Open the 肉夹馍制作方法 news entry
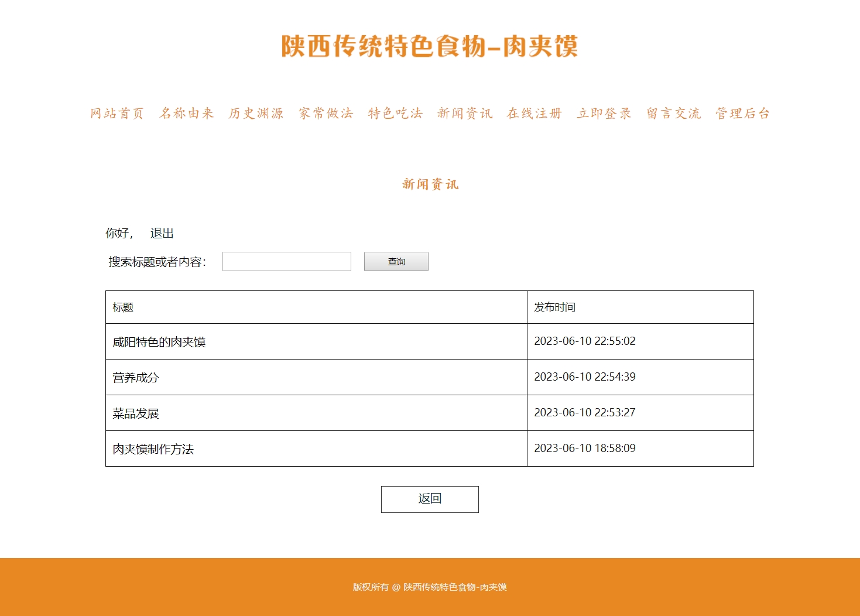Image resolution: width=860 pixels, height=616 pixels. [x=153, y=449]
